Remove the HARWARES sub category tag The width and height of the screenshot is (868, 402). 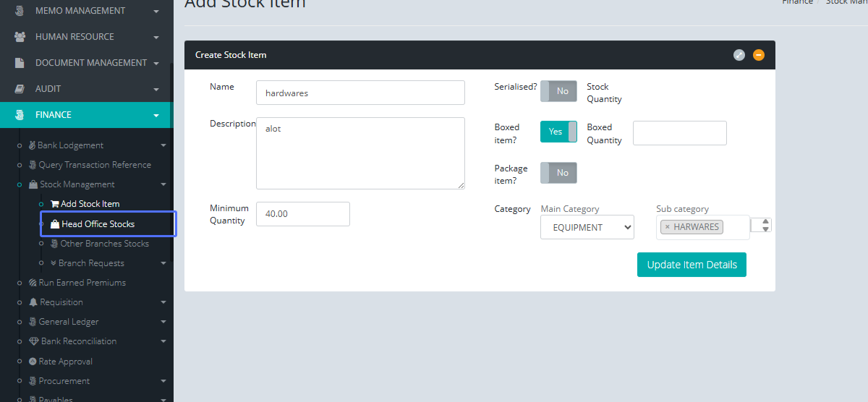pyautogui.click(x=668, y=227)
